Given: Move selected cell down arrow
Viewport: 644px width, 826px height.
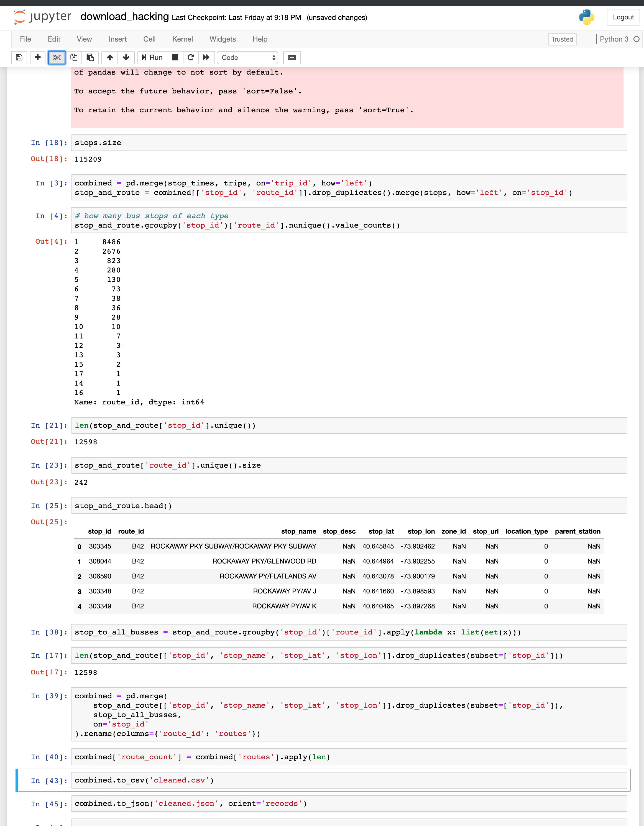Looking at the screenshot, I should (x=126, y=57).
